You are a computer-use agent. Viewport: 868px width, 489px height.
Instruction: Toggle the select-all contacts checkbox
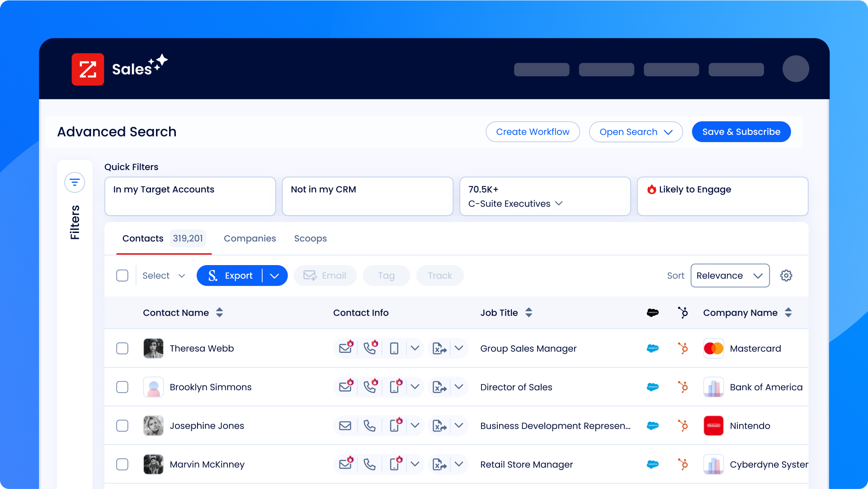pyautogui.click(x=122, y=275)
